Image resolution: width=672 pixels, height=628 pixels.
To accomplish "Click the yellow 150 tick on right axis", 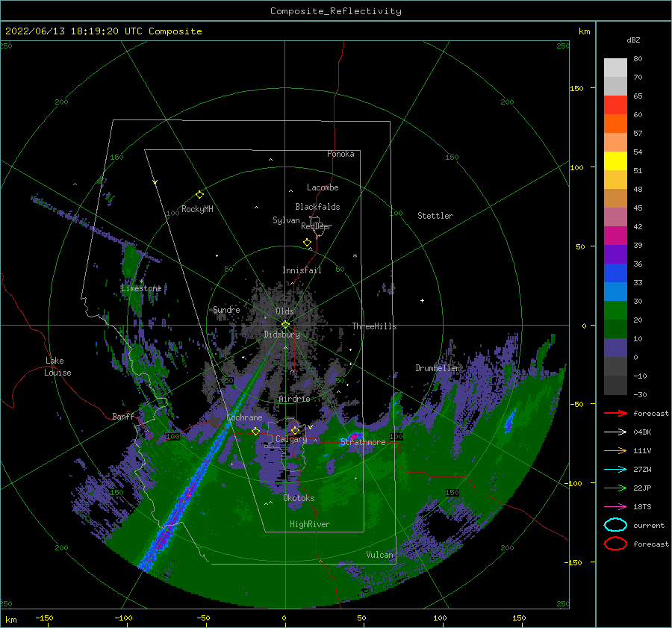I will (576, 88).
